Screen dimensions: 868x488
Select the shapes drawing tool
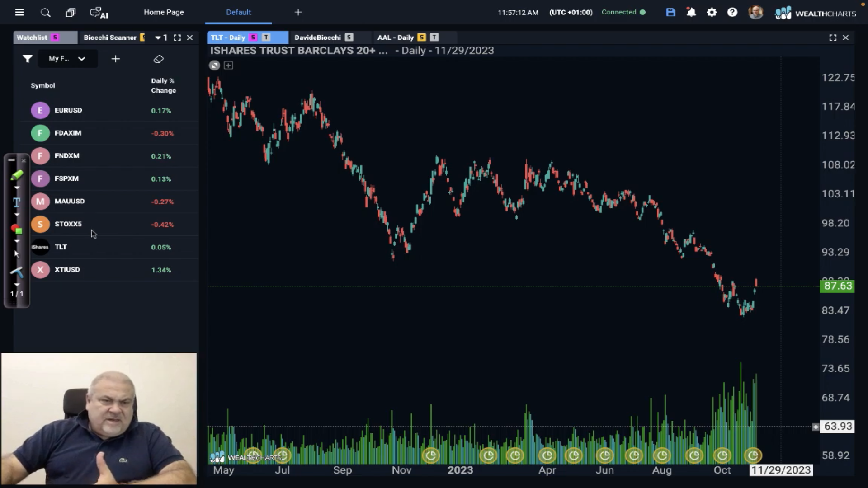(17, 229)
